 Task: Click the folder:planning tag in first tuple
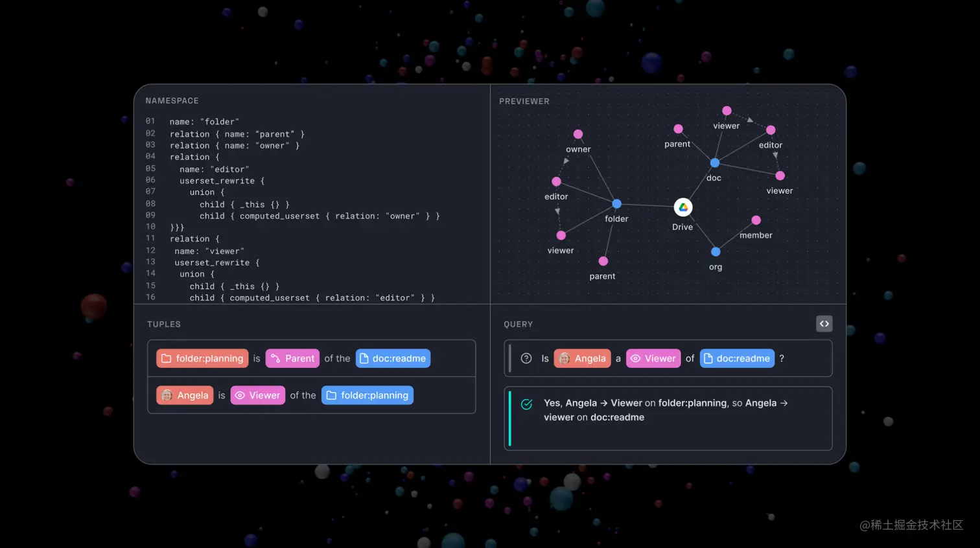tap(202, 358)
